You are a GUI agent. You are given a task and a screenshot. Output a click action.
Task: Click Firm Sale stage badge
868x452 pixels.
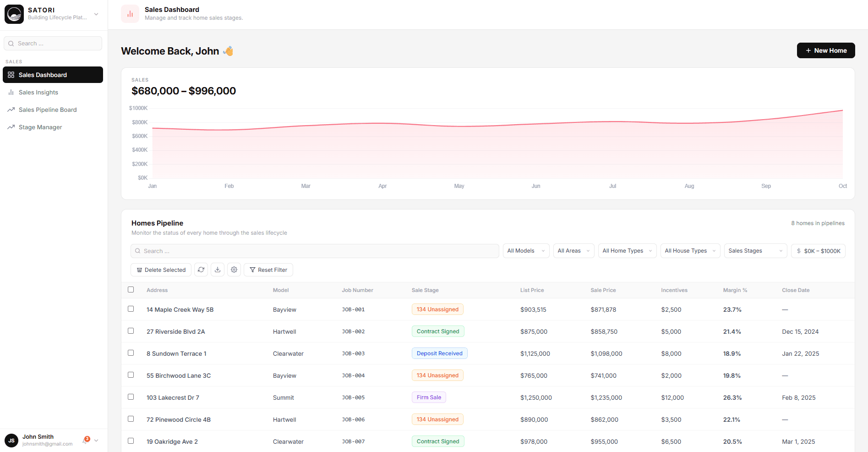[429, 397]
